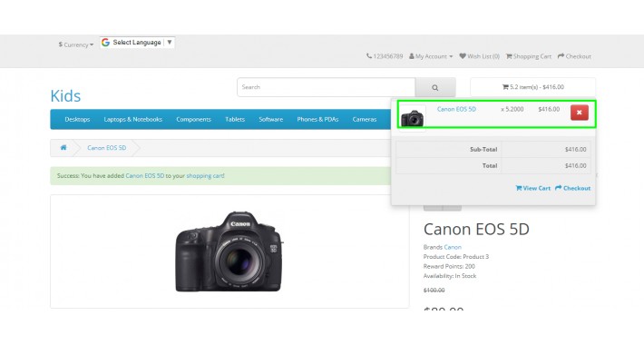Open Phones & PDAs menu

[x=317, y=119]
